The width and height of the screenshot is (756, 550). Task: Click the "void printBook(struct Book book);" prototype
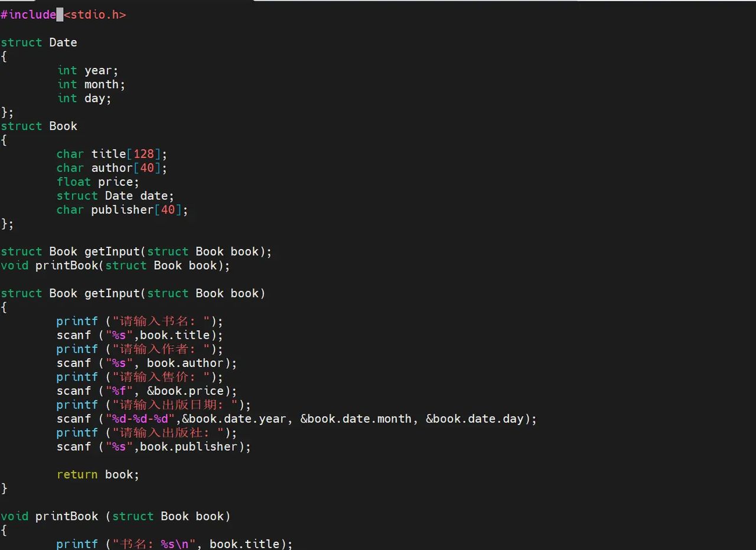[115, 266]
